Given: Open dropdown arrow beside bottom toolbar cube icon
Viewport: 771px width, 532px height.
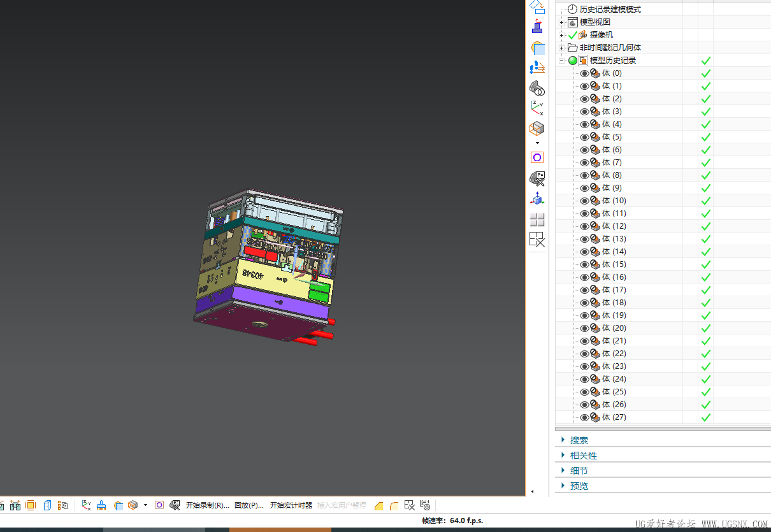Looking at the screenshot, I should tap(145, 505).
